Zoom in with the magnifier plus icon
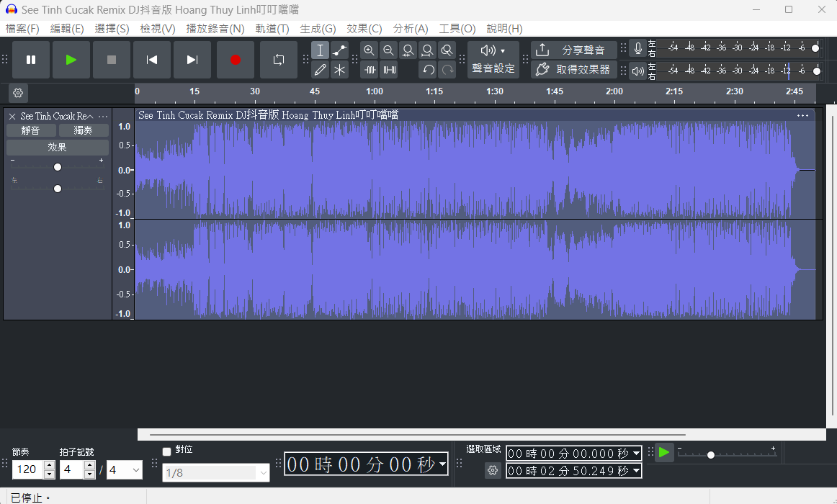This screenshot has height=504, width=837. tap(369, 50)
